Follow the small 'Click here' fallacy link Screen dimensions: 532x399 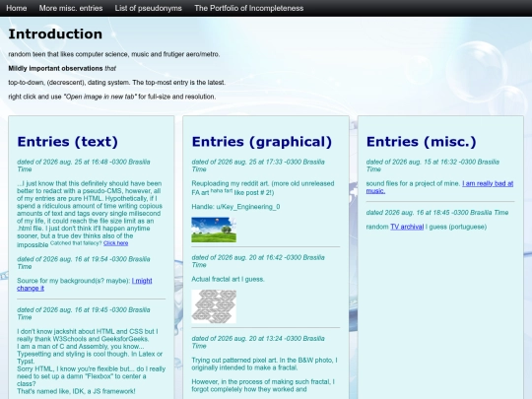click(115, 243)
